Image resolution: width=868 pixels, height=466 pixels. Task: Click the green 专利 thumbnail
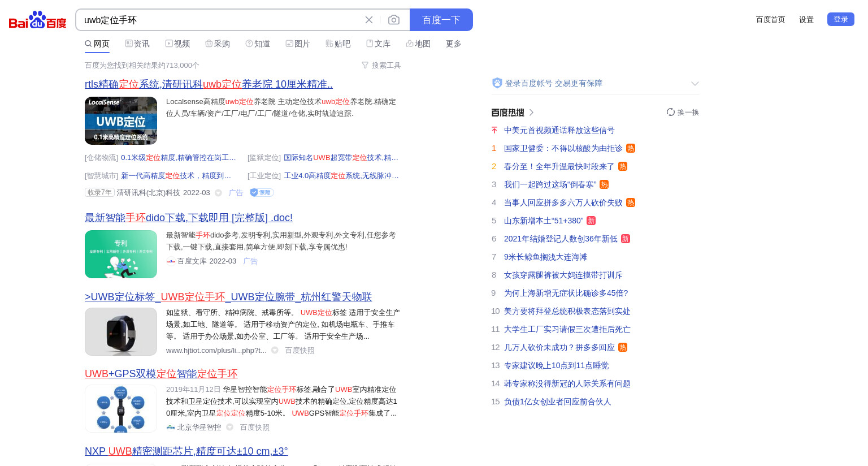click(121, 254)
